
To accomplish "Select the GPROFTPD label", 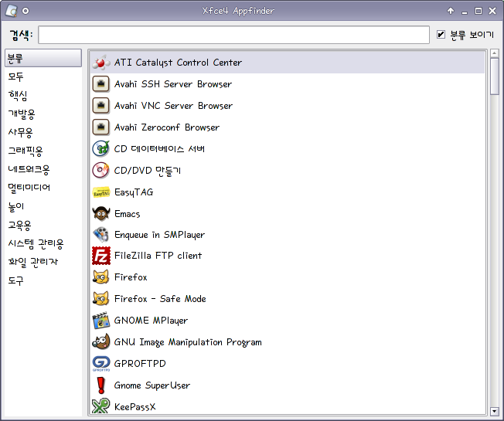I will click(140, 364).
